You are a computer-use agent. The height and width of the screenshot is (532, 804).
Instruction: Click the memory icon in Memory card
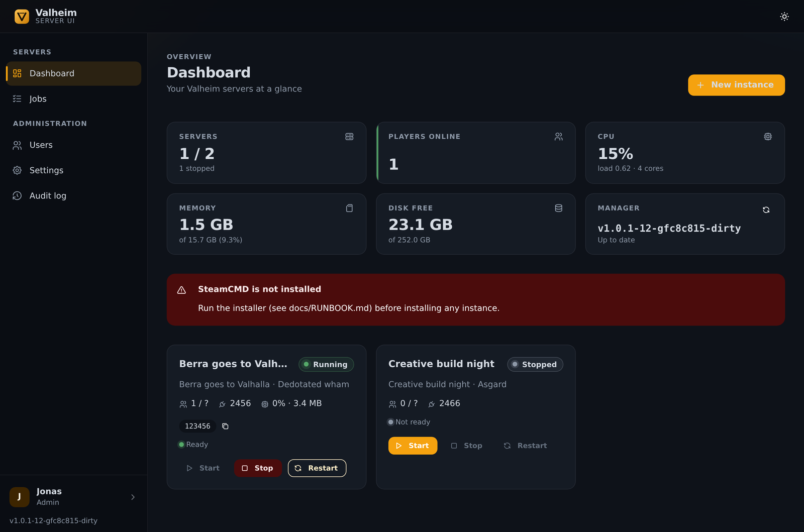[x=349, y=208]
